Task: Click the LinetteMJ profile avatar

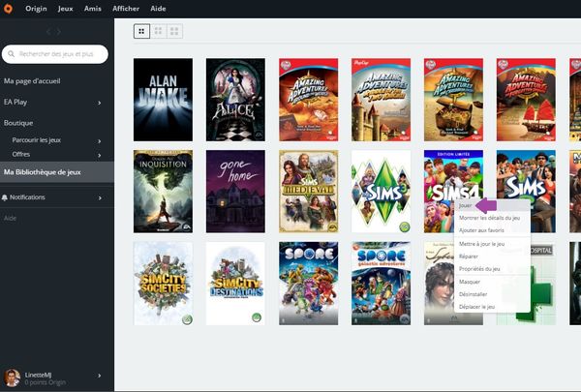Action: coord(12,377)
